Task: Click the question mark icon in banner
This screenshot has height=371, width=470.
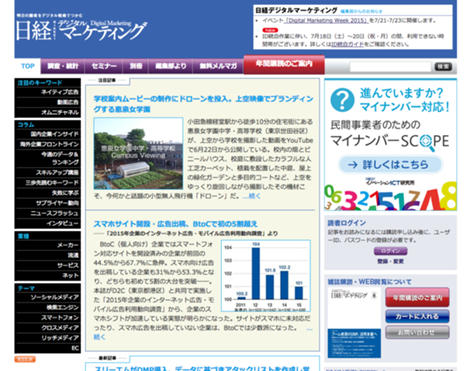Action: click(342, 100)
